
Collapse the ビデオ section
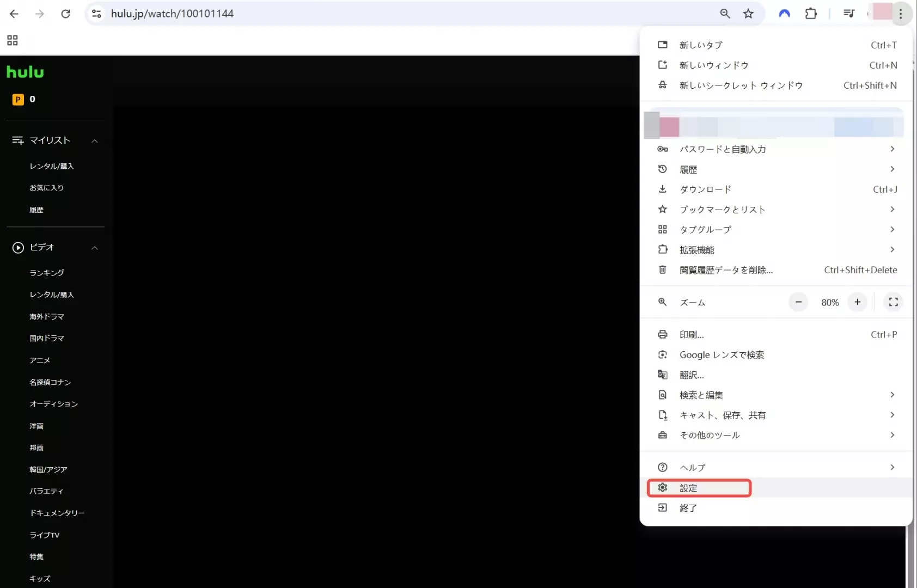(95, 248)
